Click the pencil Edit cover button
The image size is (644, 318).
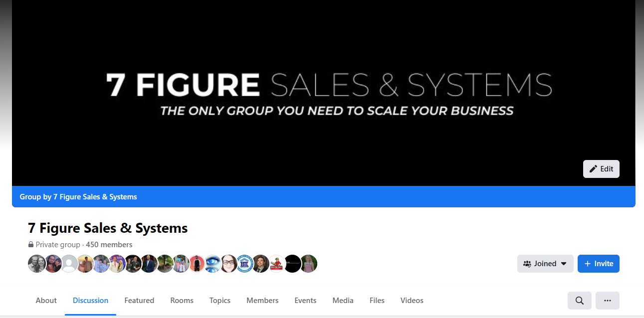[x=601, y=169]
